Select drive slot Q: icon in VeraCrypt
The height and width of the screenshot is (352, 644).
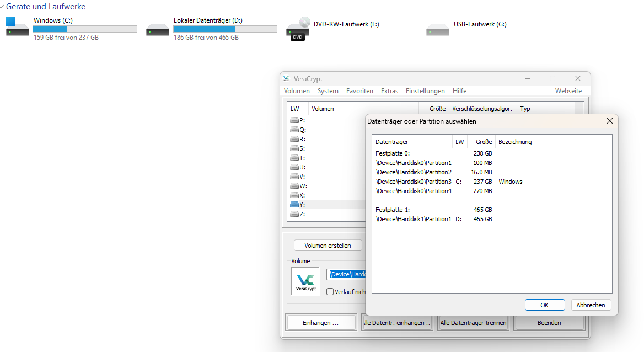(x=294, y=130)
